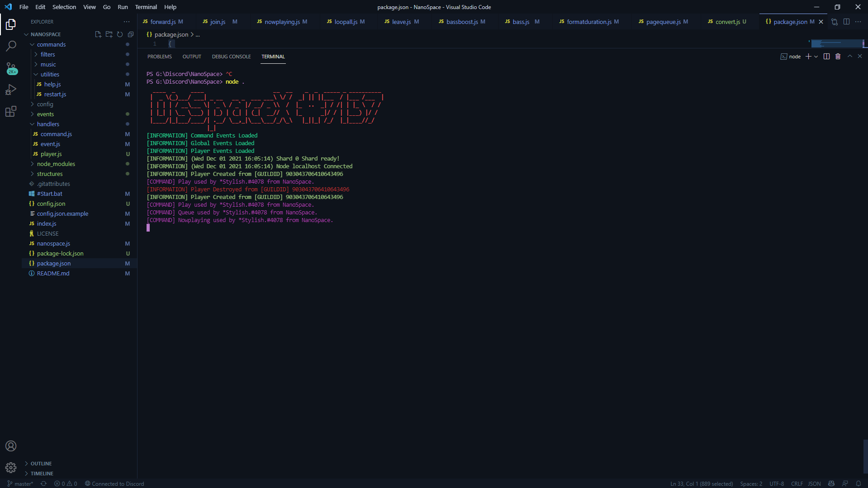Click the notifications bell in status bar

[858, 483]
